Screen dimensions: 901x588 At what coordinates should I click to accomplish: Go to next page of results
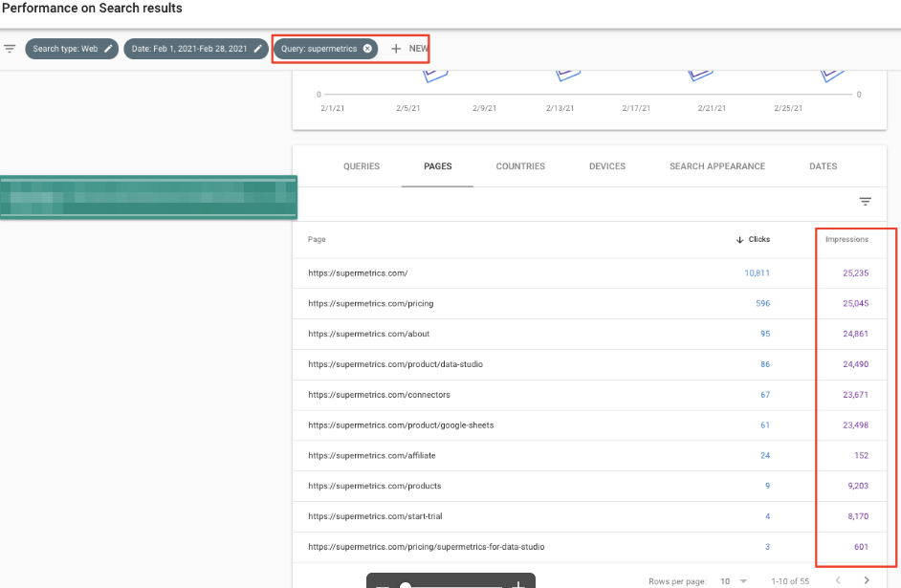click(x=867, y=580)
